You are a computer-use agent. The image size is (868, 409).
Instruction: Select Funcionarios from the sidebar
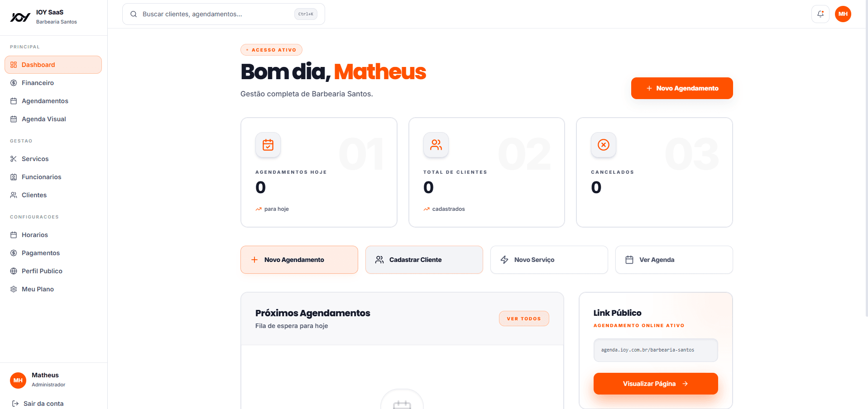point(41,177)
